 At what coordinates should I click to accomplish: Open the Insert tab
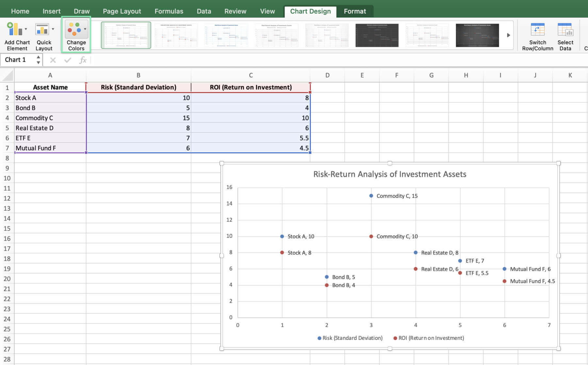click(x=51, y=11)
